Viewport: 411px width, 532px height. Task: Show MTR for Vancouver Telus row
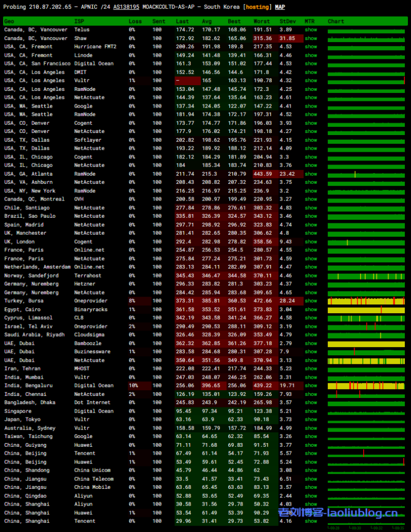click(311, 30)
